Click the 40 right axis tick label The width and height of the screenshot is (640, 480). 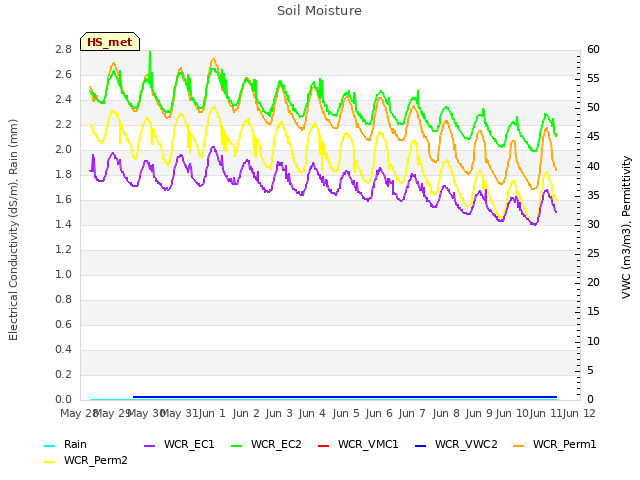(593, 166)
